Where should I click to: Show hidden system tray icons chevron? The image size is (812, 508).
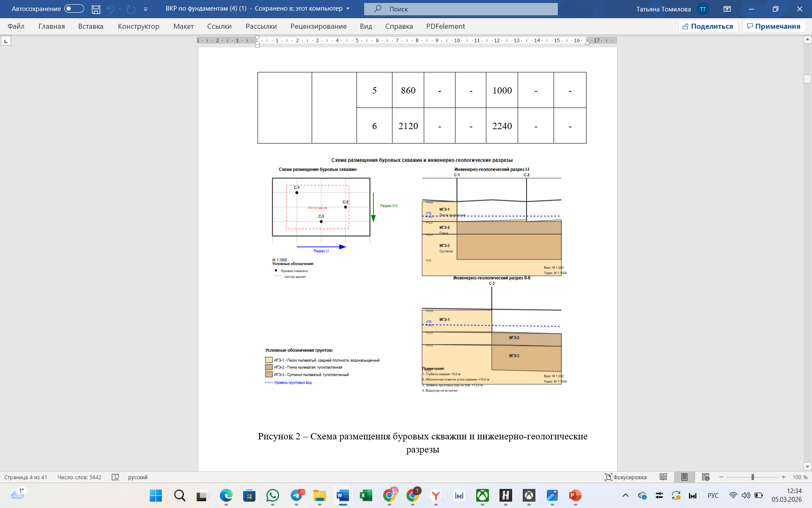tap(625, 495)
